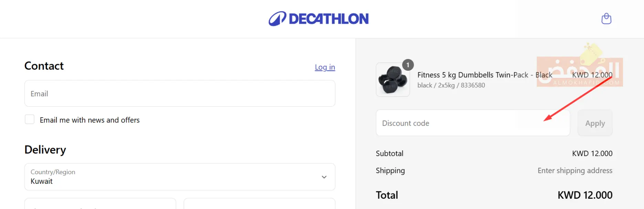Click the dumbbells product thumbnail image

point(392,80)
